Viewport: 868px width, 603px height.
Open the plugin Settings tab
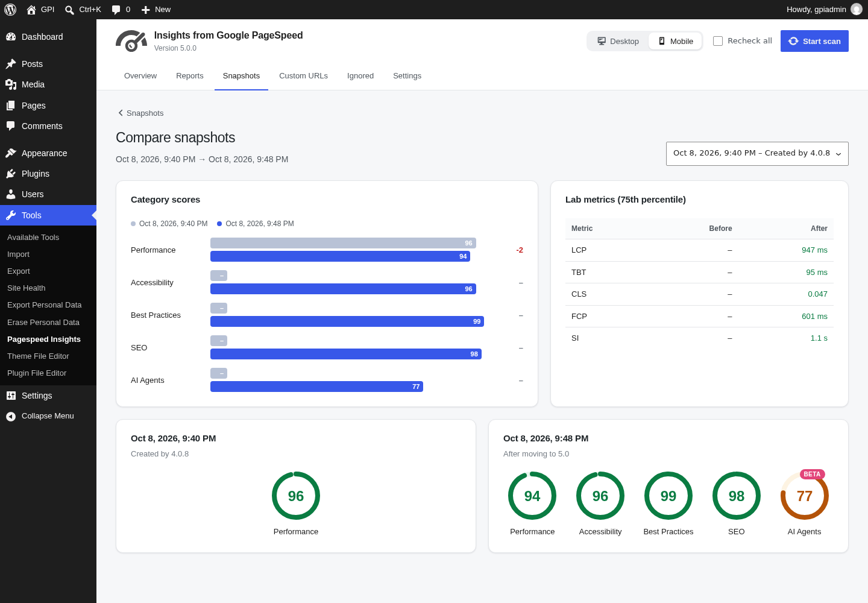click(407, 76)
